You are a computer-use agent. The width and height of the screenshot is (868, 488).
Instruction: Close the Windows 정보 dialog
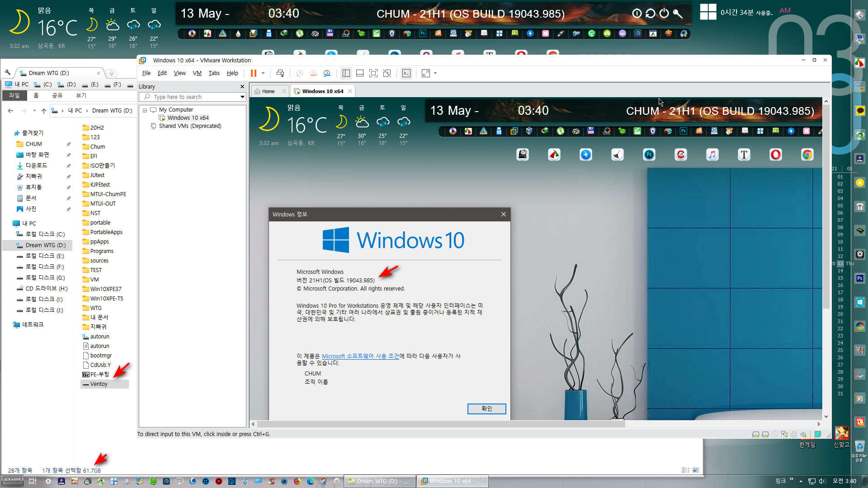click(504, 214)
